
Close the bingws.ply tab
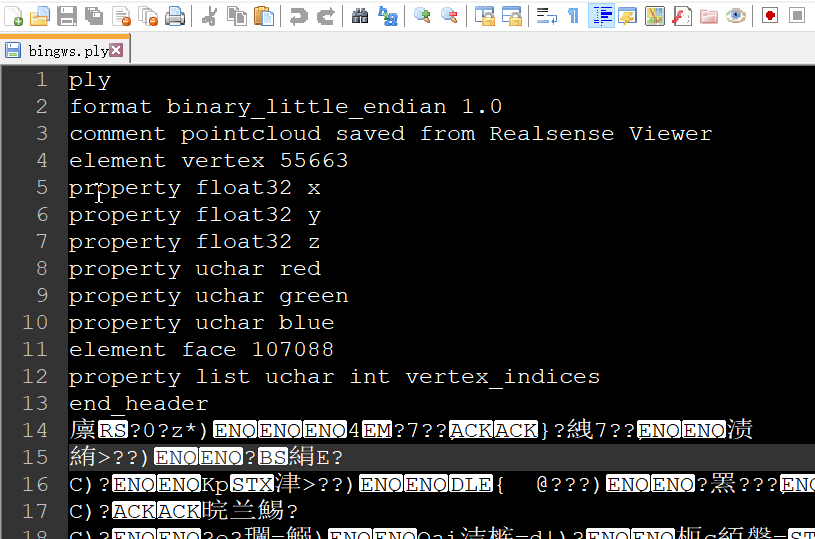coord(116,50)
